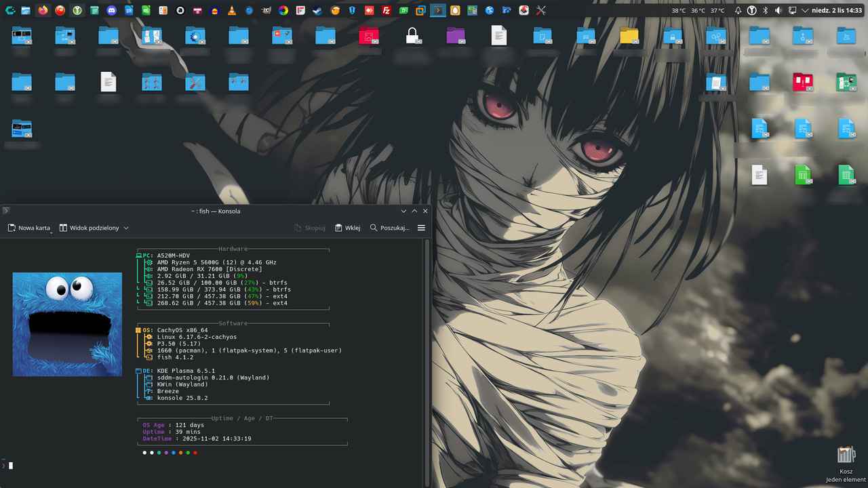The width and height of the screenshot is (868, 488).
Task: Launch VLC media player from the panel
Action: pyautogui.click(x=232, y=11)
